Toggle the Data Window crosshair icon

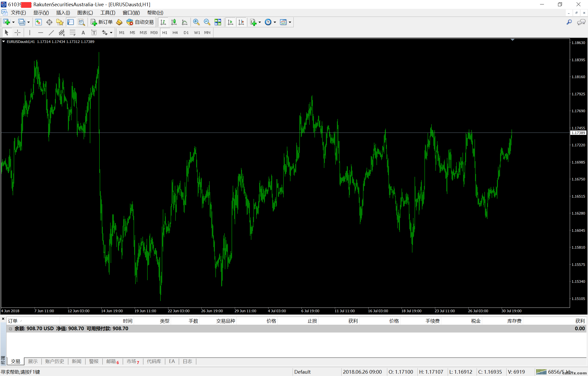[49, 22]
